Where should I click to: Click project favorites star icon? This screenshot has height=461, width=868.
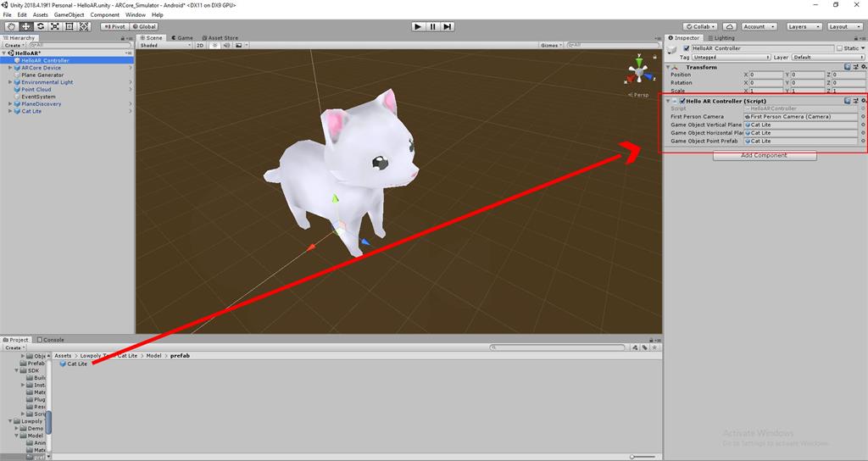pos(654,347)
